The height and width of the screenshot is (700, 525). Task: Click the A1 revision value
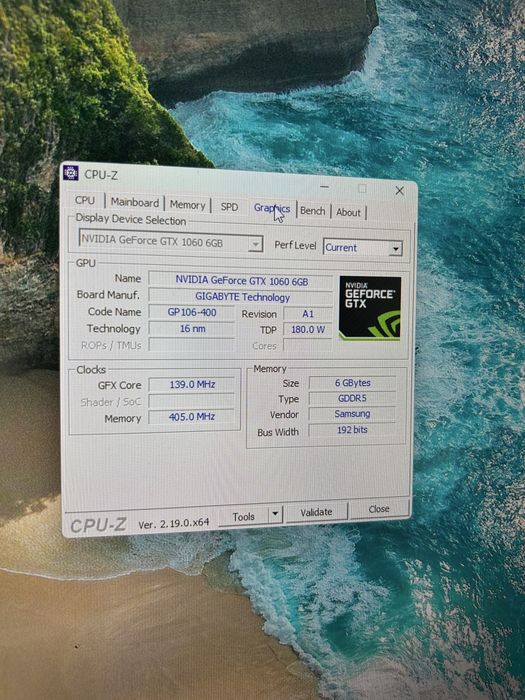point(308,314)
